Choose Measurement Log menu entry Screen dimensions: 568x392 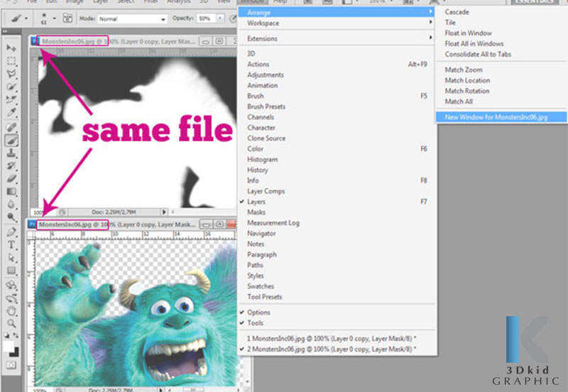click(337, 223)
